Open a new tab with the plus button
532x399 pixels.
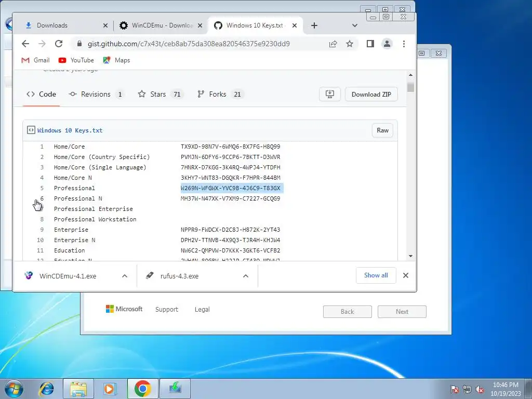(314, 25)
